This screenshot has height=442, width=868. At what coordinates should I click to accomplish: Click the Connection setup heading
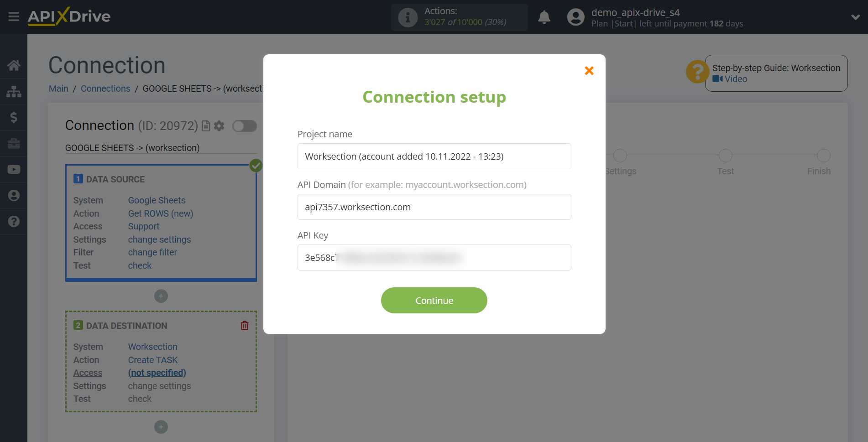tap(434, 97)
